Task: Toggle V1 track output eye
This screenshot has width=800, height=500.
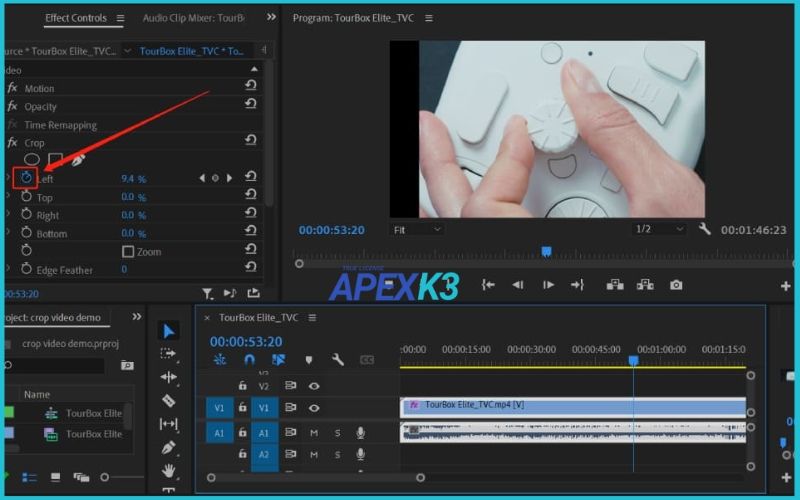Action: pyautogui.click(x=314, y=408)
